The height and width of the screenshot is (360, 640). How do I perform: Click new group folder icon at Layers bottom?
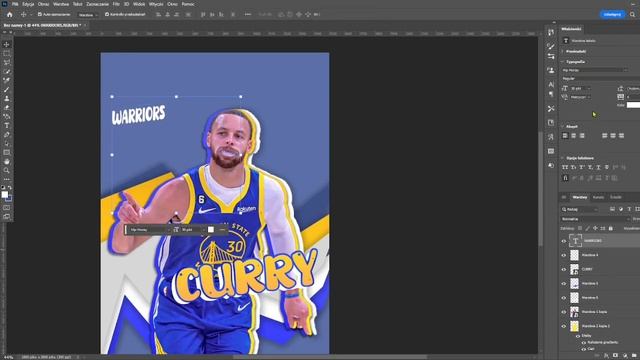point(634,356)
